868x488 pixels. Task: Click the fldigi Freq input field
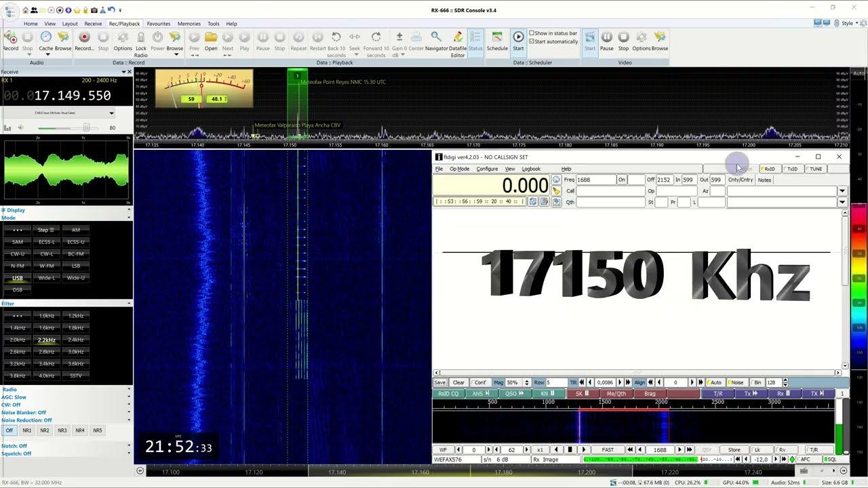[x=594, y=180]
